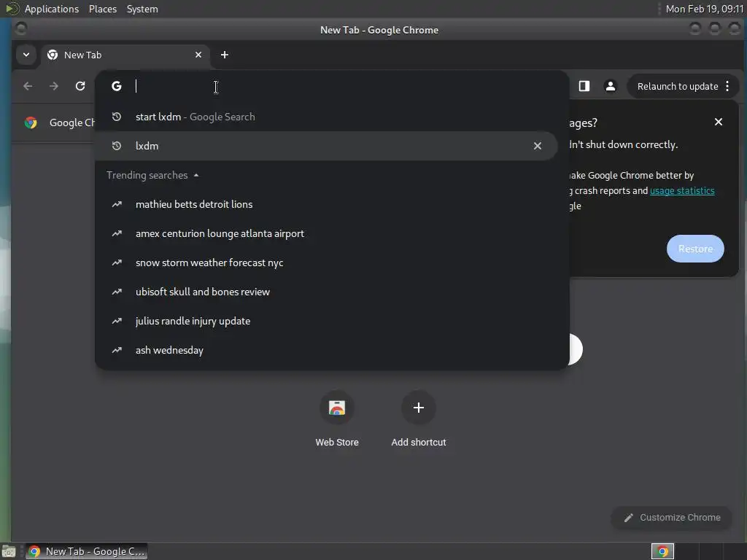Click the show desktop icon in bottom panel
Screen dimensions: 747x560
tap(9, 552)
